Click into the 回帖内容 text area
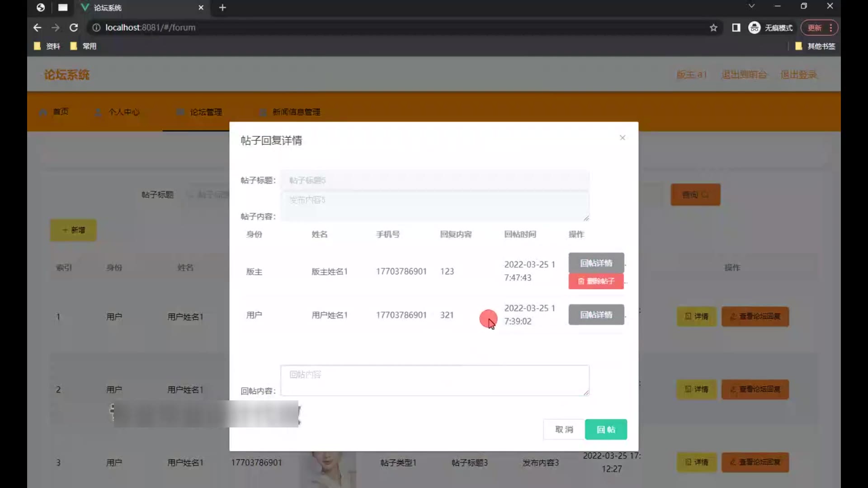Screen dimensions: 868x488 pos(434,380)
